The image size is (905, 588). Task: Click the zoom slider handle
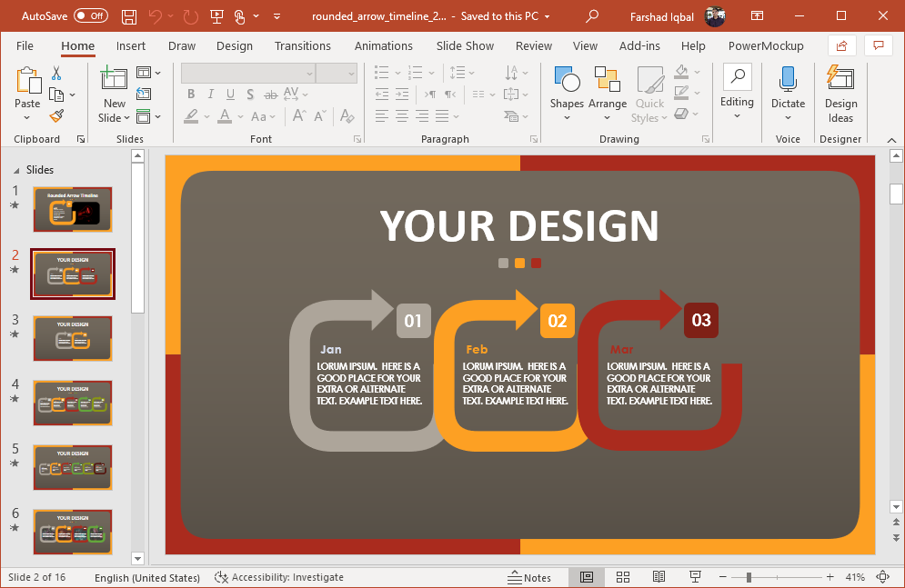tap(749, 577)
